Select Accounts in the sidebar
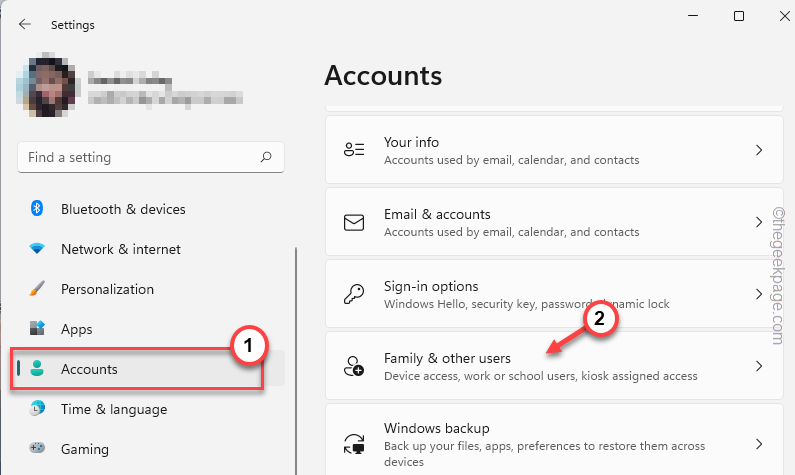Viewport: 795px width, 475px height. [89, 369]
